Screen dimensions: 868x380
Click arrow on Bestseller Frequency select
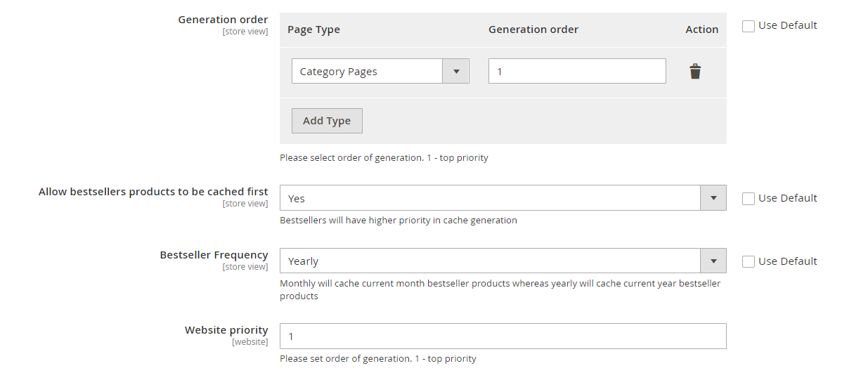point(713,261)
